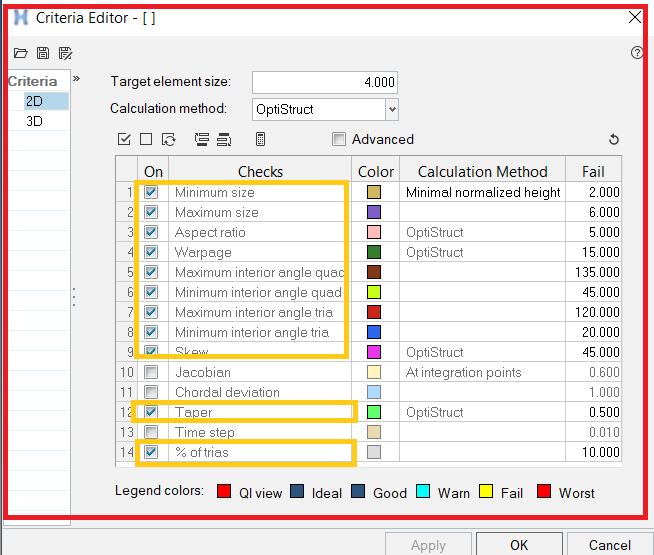Uncheck the Maximum size check
Image resolution: width=654 pixels, height=555 pixels.
click(151, 212)
